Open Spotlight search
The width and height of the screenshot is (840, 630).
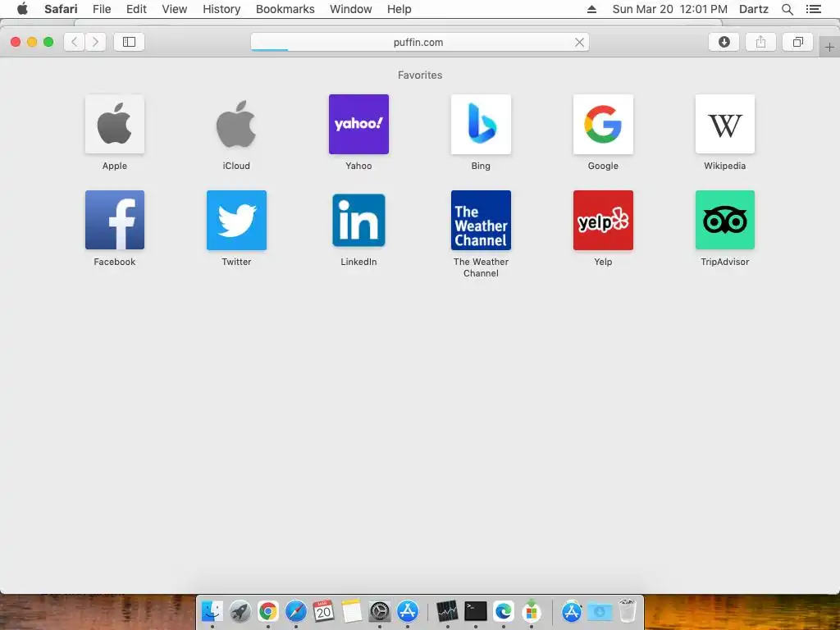(787, 9)
